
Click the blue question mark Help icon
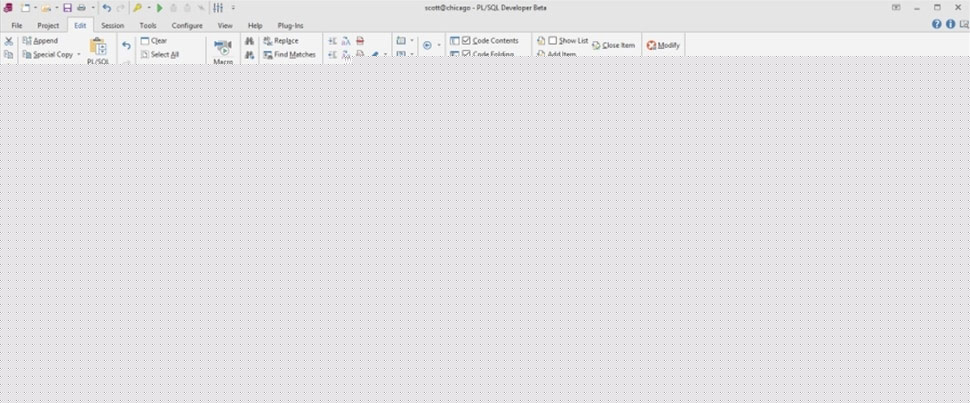click(937, 24)
